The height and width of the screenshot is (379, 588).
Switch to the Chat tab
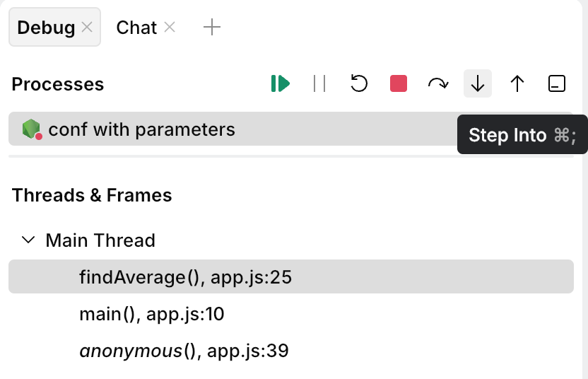click(136, 28)
